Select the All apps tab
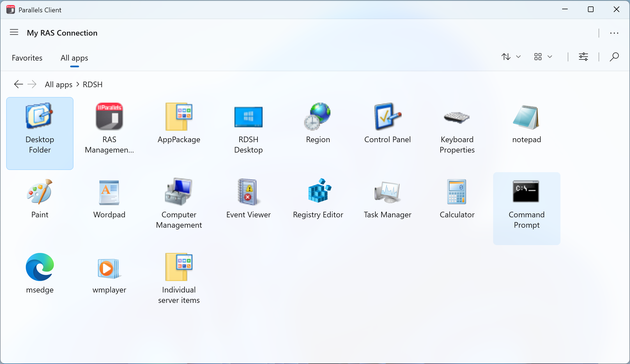 (74, 58)
